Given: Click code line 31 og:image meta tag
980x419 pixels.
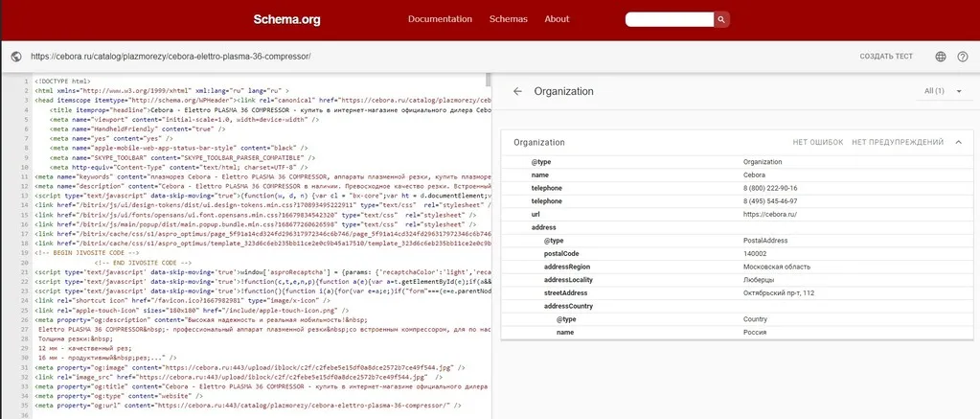Looking at the screenshot, I should (x=250, y=368).
